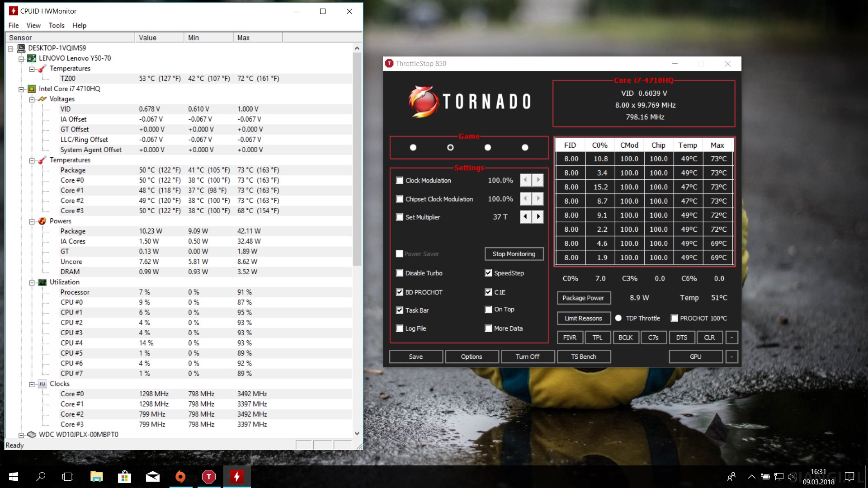Open the People icon in system tray
Screen dimensions: 868x488
point(731,477)
